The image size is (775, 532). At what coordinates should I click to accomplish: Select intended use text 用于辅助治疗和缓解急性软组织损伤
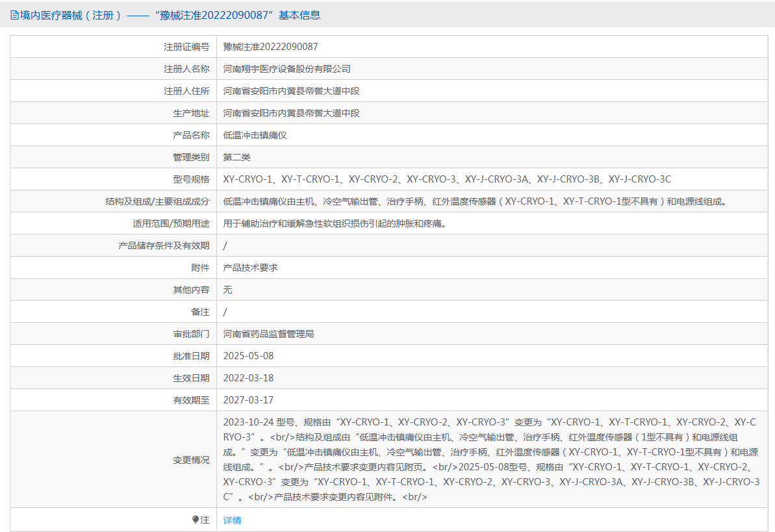pyautogui.click(x=335, y=223)
